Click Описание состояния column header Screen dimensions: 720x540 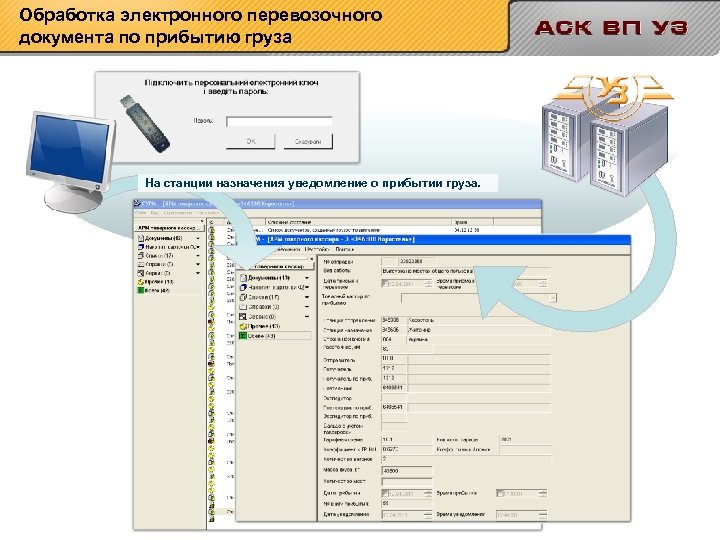pos(358,222)
